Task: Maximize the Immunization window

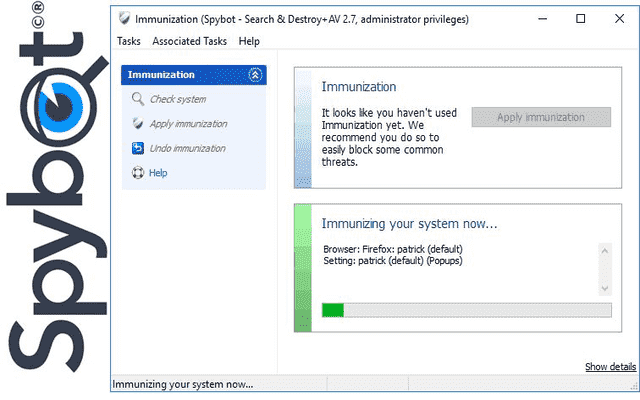Action: pyautogui.click(x=580, y=18)
